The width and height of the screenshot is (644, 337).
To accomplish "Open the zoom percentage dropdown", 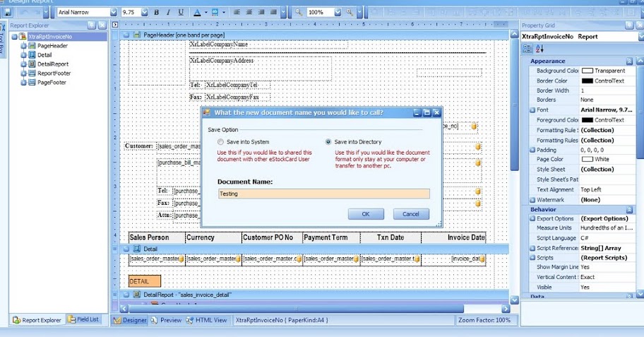I will (338, 12).
